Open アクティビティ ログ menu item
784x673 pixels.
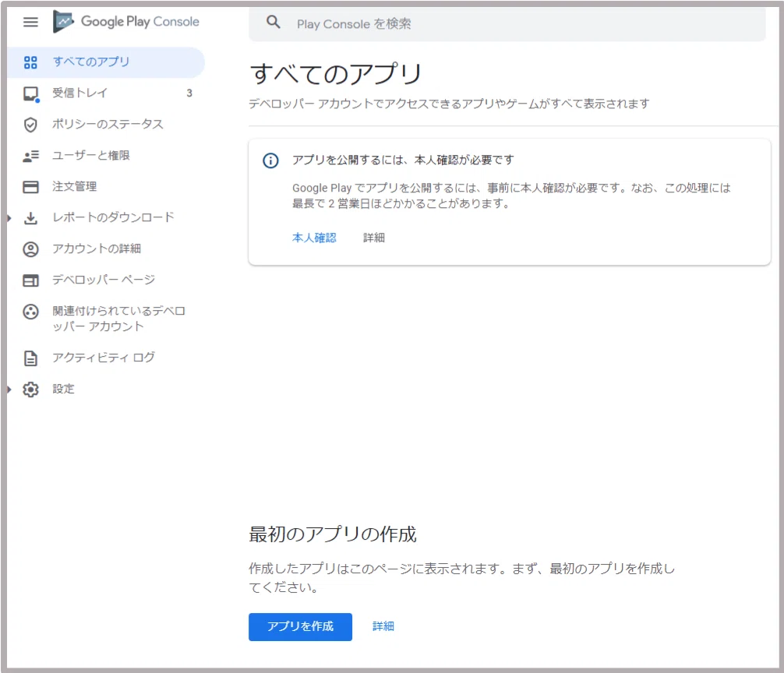tap(105, 358)
